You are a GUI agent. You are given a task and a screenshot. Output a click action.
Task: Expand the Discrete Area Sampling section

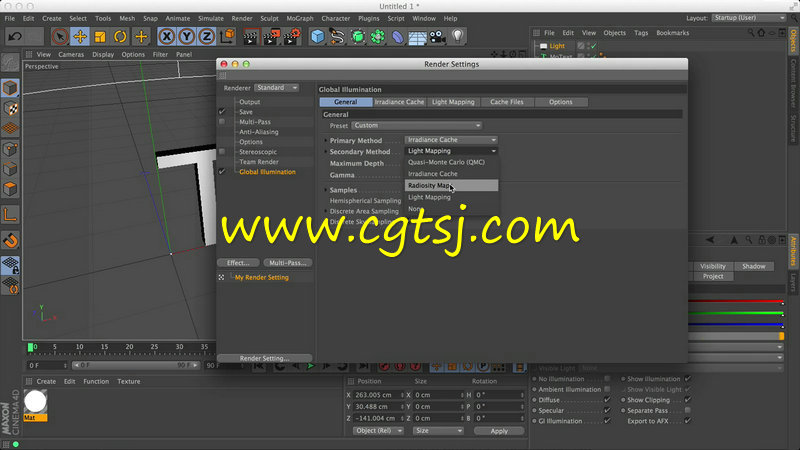pos(326,211)
